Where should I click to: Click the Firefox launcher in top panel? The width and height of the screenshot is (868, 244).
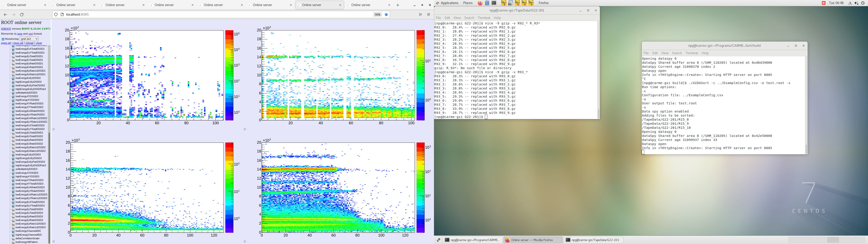click(480, 3)
